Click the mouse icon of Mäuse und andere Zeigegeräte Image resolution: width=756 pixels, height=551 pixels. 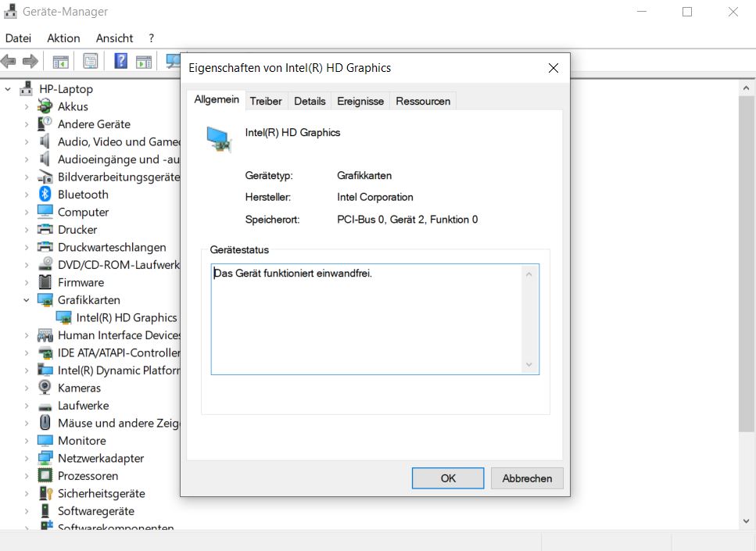click(45, 423)
